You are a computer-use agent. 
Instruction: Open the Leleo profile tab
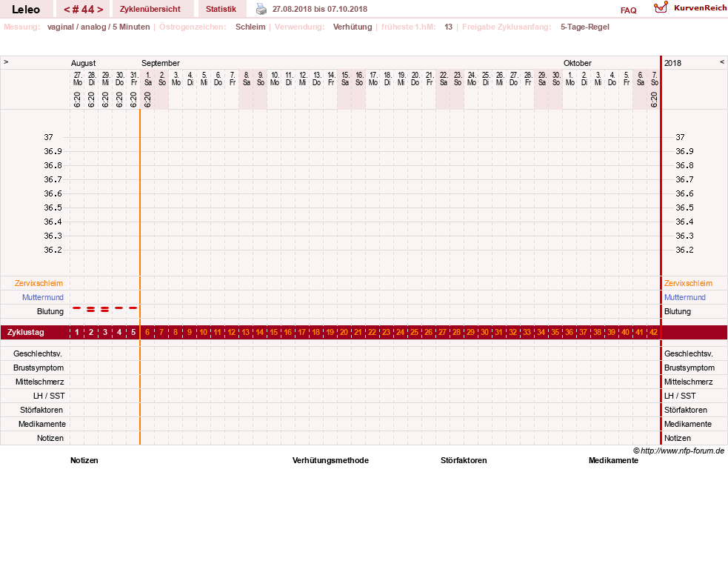pyautogui.click(x=26, y=9)
